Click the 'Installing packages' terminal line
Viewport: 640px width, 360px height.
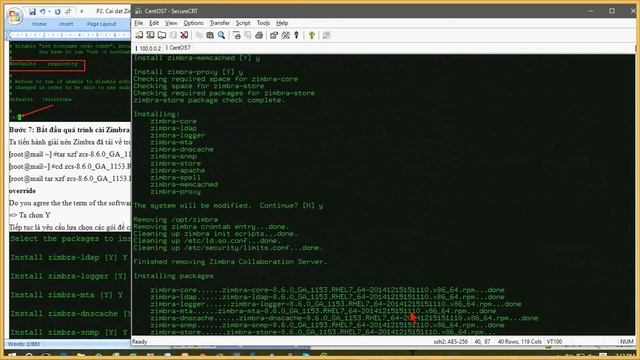click(173, 276)
